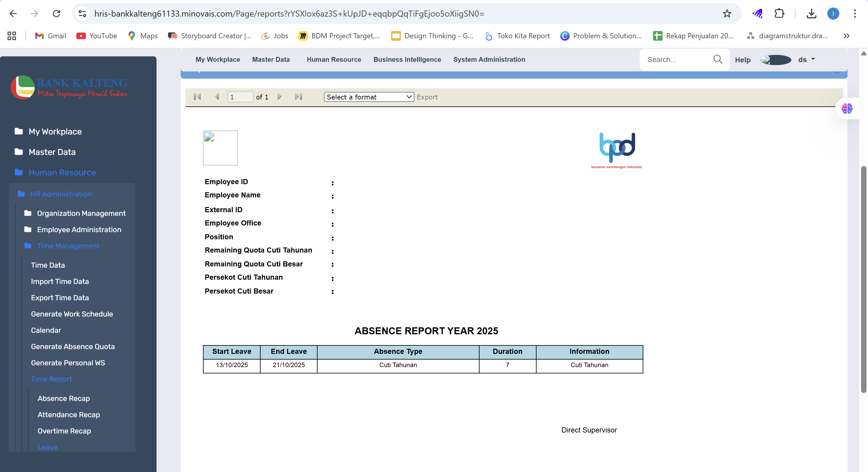Open Select a format dropdown
This screenshot has height=472, width=868.
tap(369, 97)
